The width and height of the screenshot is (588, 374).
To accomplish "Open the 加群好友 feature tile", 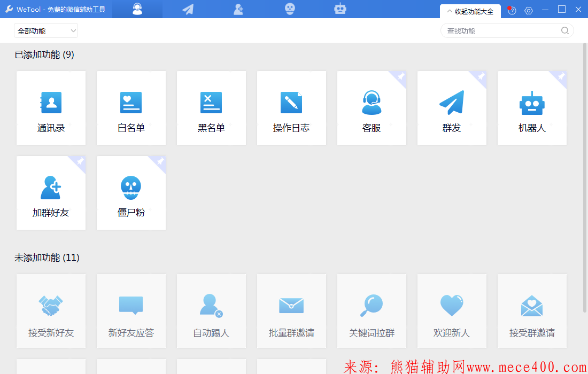I will pos(51,193).
